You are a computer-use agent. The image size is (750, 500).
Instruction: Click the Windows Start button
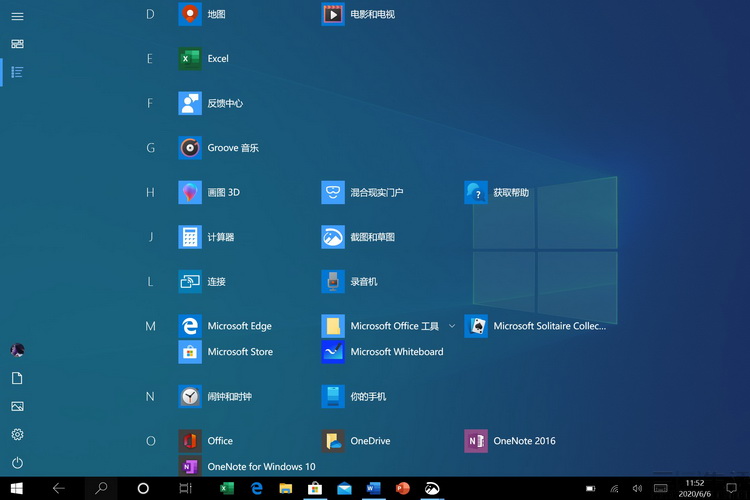[x=17, y=488]
